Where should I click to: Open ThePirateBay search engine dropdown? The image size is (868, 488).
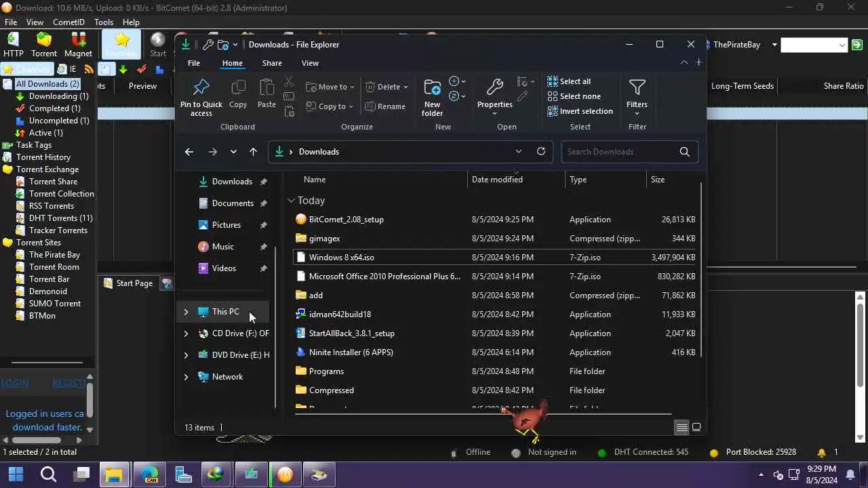(x=774, y=45)
